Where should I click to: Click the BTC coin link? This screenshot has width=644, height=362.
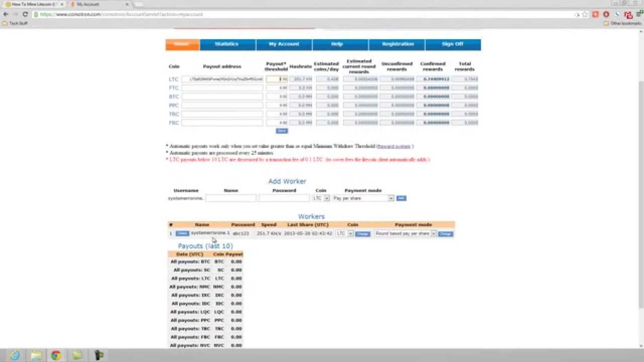tap(174, 97)
